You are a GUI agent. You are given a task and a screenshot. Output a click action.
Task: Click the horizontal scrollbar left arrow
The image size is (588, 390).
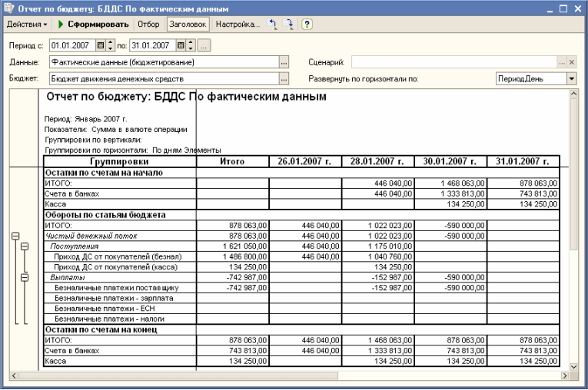pos(14,375)
